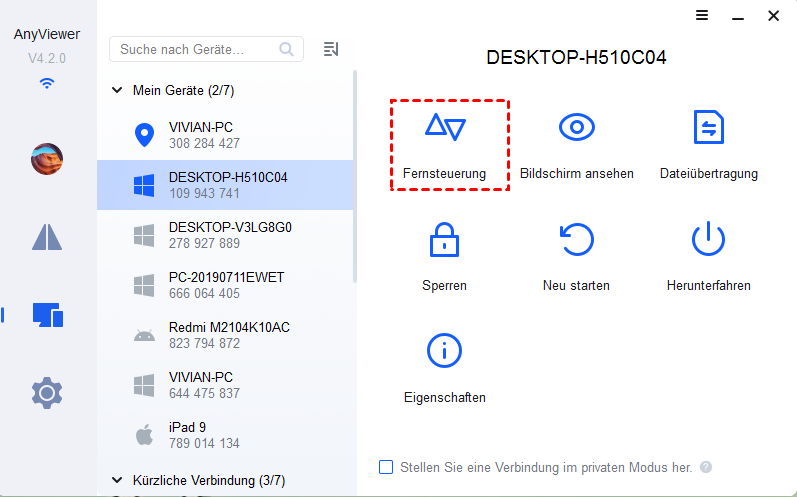Click Mein Geräte (2/7) heading text
Screen dimensions: 797x497
[183, 90]
